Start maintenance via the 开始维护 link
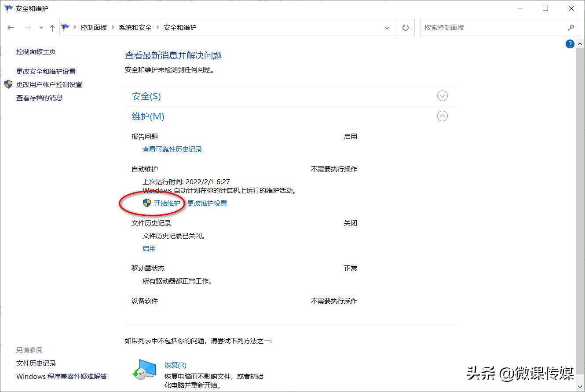The image size is (585, 392). tap(166, 203)
